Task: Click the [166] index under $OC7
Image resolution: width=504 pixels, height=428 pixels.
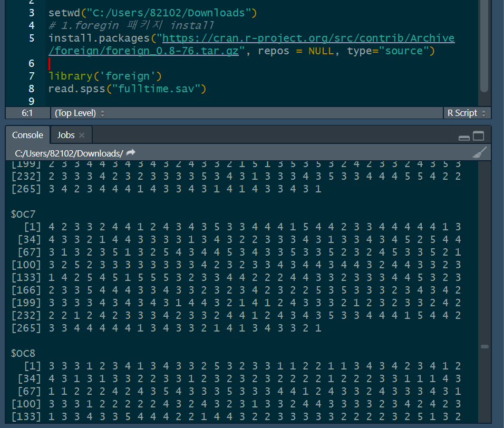Action: click(x=26, y=290)
